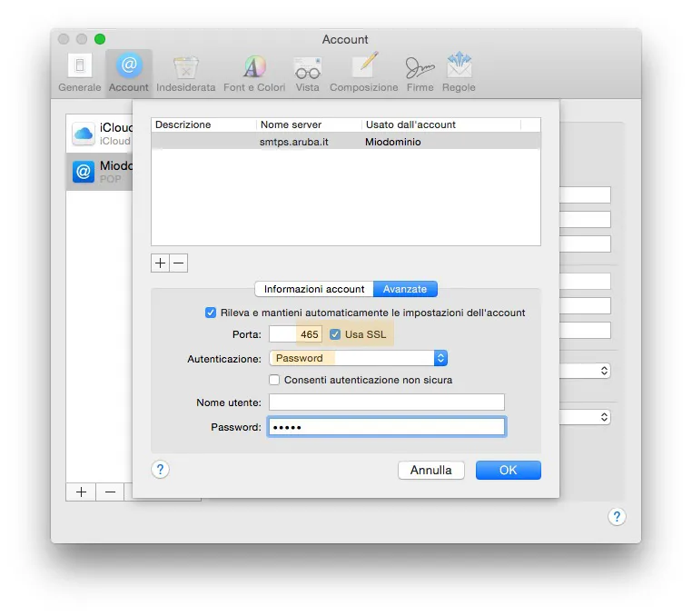Open the Generale preferences pane

coord(80,72)
